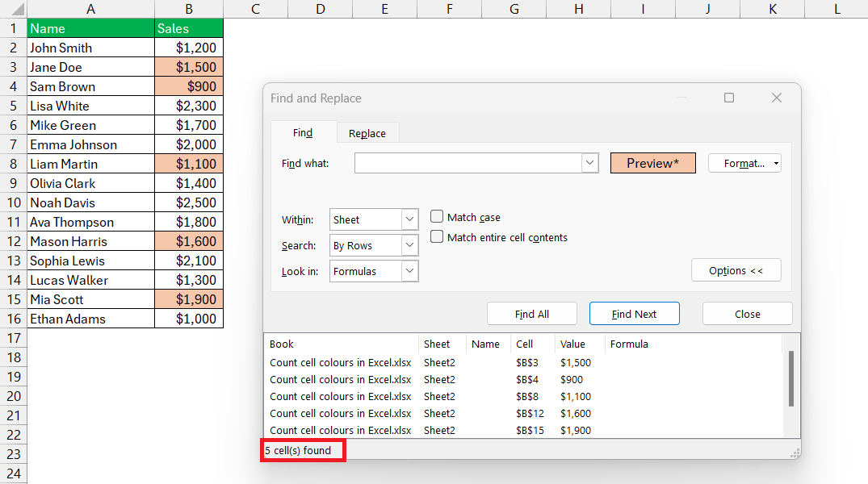Select the result row for $B$15

(524, 430)
